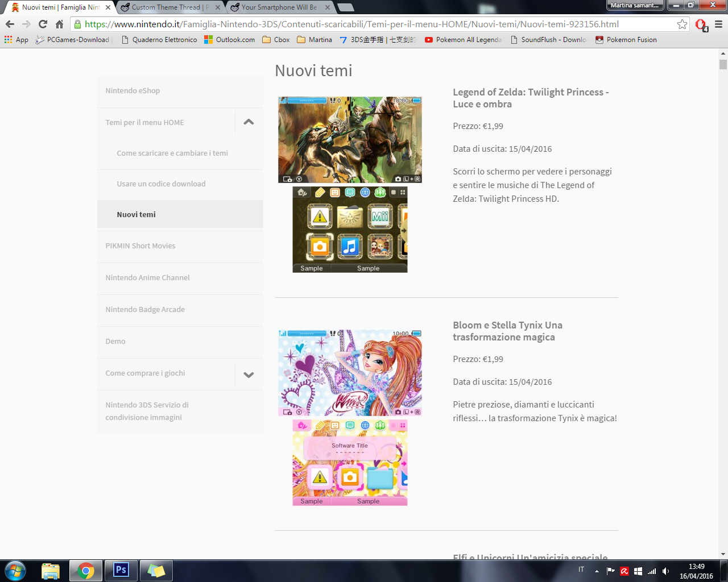Image resolution: width=728 pixels, height=582 pixels.
Task: Open the Chrome menu button
Action: (718, 24)
